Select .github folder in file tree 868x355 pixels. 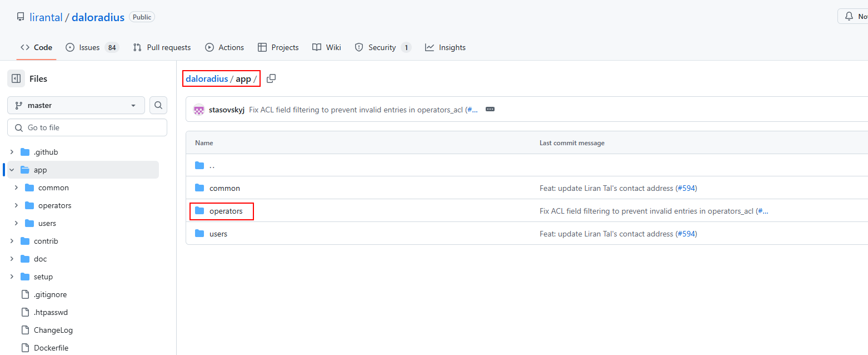pos(46,152)
